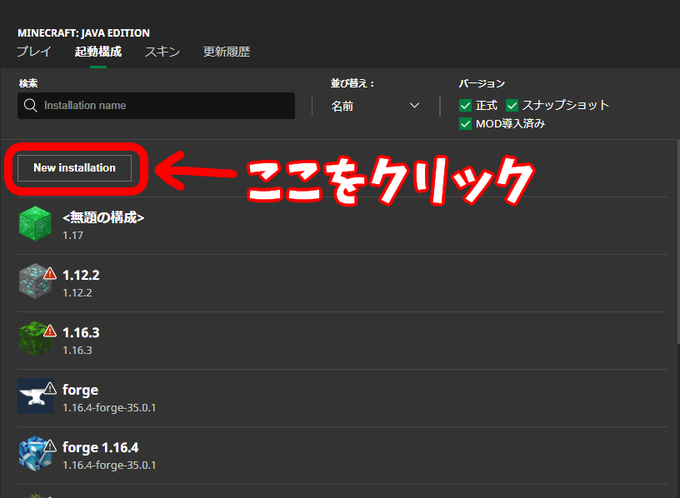
Task: Click the red warning icon on 1.12.2
Action: coord(50,273)
